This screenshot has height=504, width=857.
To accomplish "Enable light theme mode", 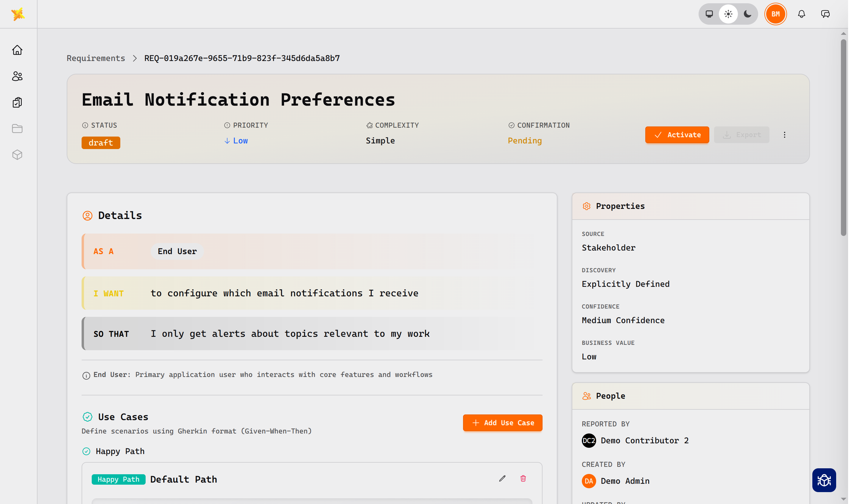I will coord(728,14).
